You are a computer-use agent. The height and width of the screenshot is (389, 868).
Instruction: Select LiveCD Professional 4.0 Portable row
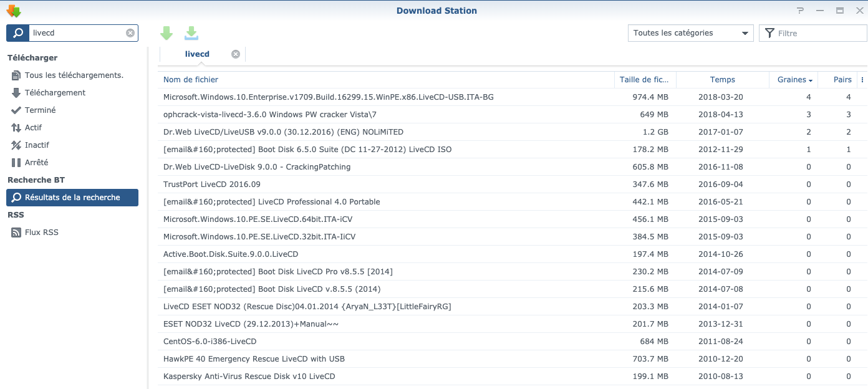click(x=513, y=202)
